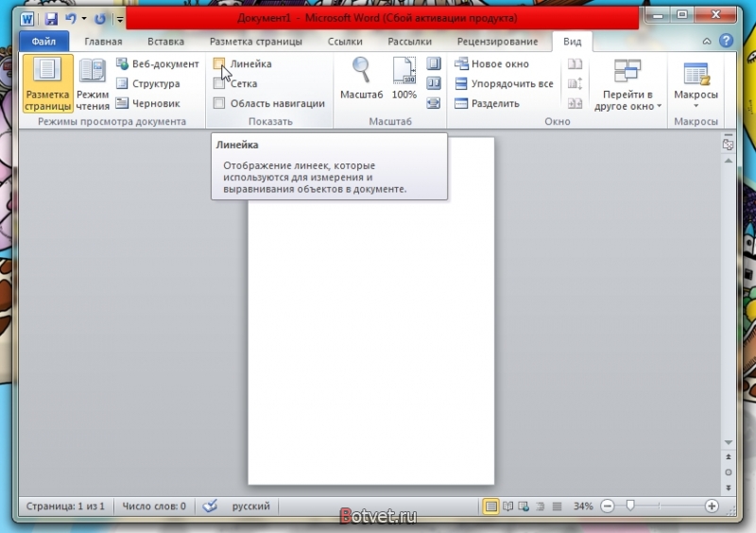This screenshot has width=756, height=533.
Task: Select Outline status bar view icon
Action: pyautogui.click(x=540, y=506)
